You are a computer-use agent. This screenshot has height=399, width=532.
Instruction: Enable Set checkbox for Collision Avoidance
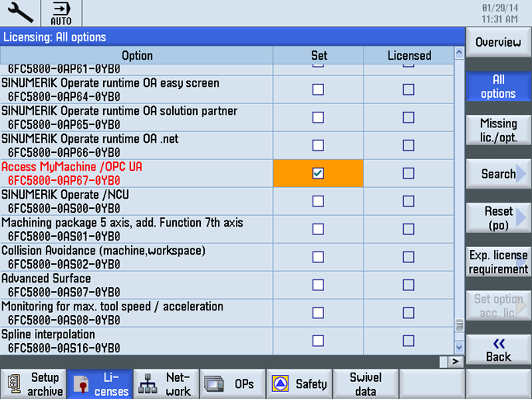coord(318,257)
